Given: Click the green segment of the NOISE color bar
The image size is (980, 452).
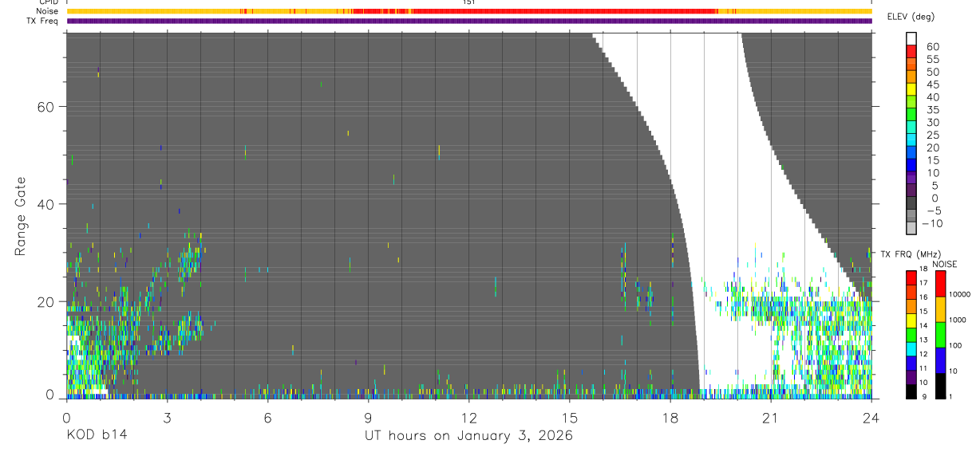Looking at the screenshot, I should 941,334.
